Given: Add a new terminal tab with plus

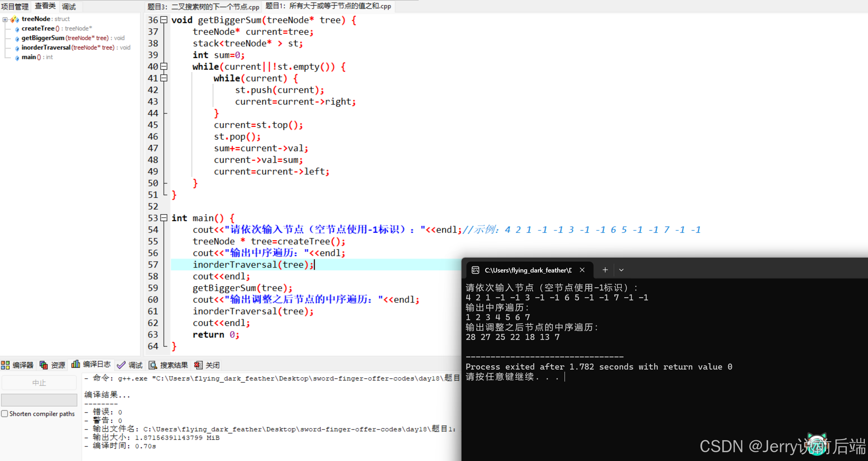Looking at the screenshot, I should coord(605,270).
